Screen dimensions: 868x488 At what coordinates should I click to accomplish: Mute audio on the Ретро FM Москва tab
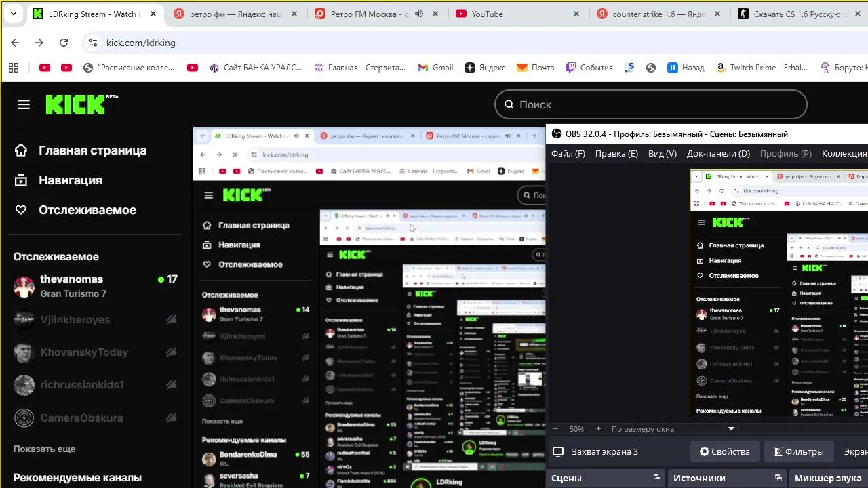(419, 14)
